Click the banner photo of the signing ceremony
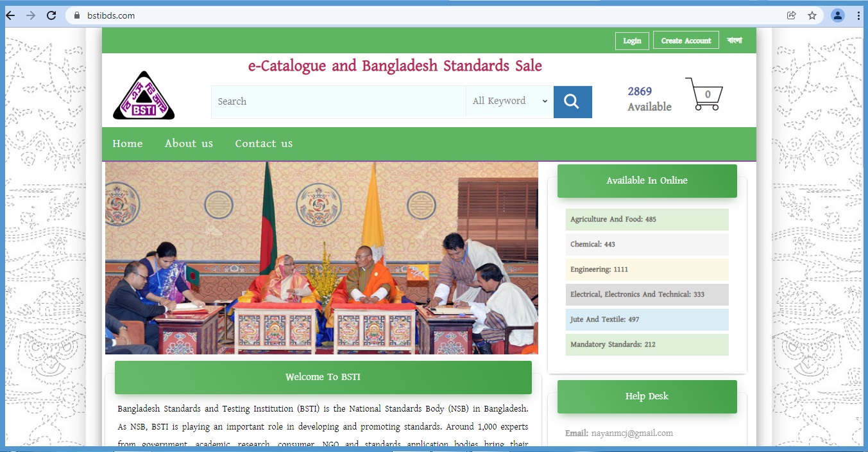The image size is (868, 452). [x=321, y=257]
